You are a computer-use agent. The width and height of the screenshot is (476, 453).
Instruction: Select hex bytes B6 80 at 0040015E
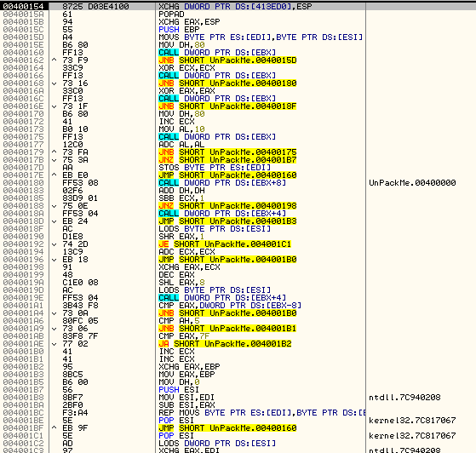click(x=75, y=45)
